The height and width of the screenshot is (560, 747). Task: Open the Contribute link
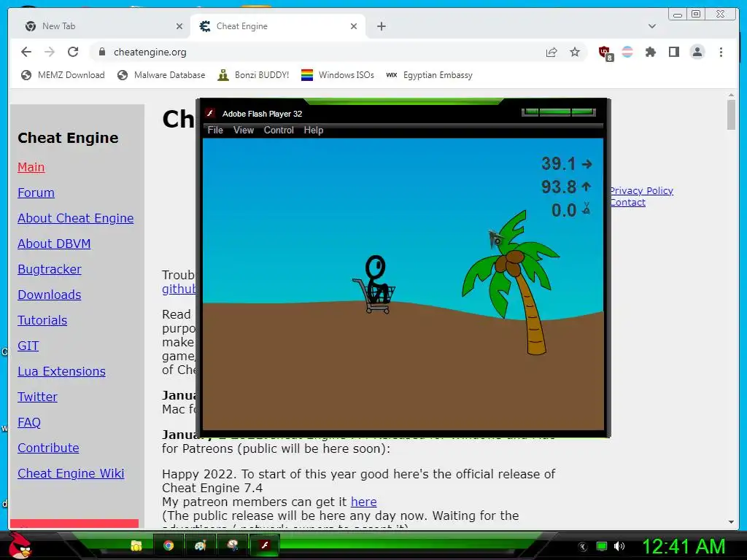click(x=48, y=448)
